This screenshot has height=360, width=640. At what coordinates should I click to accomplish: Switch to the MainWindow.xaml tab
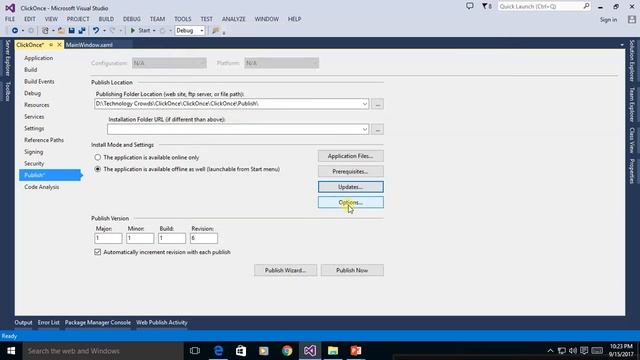point(89,45)
